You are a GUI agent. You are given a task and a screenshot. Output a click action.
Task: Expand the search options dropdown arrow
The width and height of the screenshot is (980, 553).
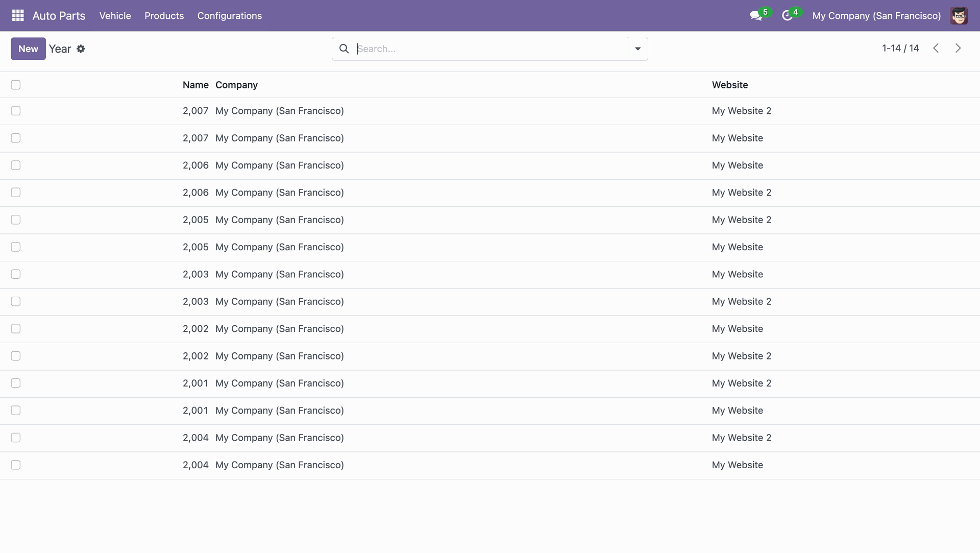pos(638,49)
